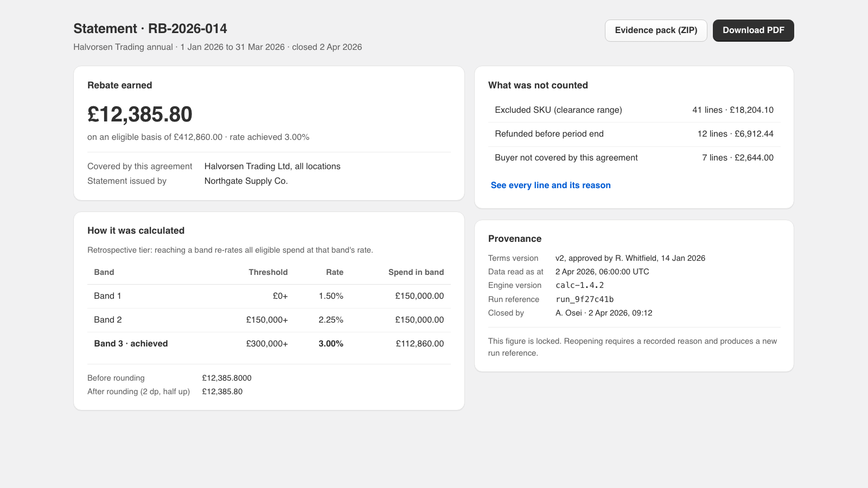Click the Rate column header
Viewport: 868px width, 488px height.
(x=335, y=272)
